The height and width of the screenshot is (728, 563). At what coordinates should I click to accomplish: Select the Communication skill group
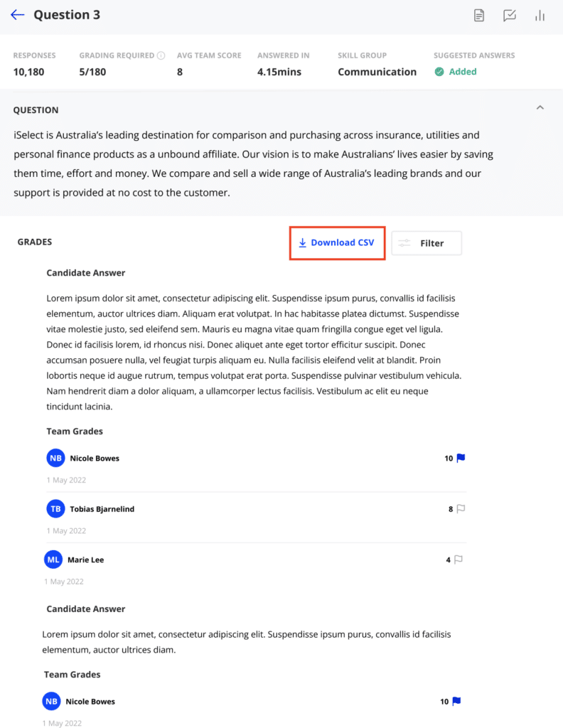(x=377, y=72)
